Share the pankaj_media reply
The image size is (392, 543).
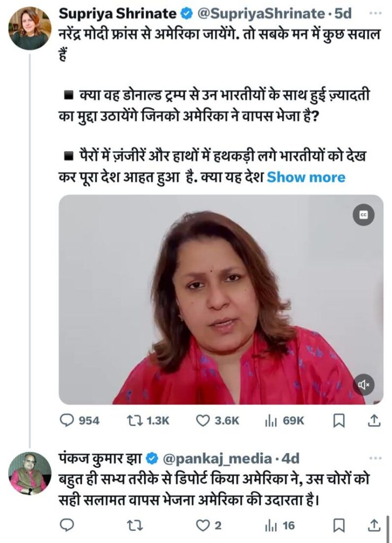point(374,525)
